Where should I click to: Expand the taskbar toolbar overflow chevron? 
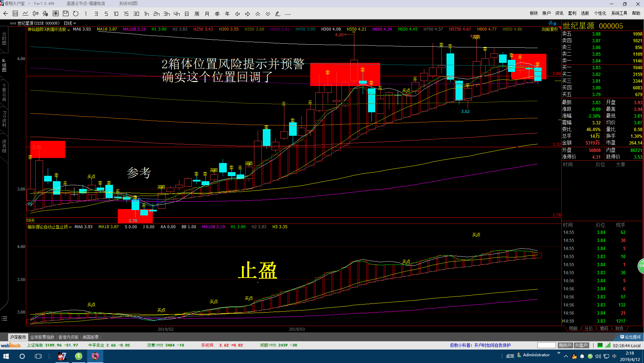559,353
